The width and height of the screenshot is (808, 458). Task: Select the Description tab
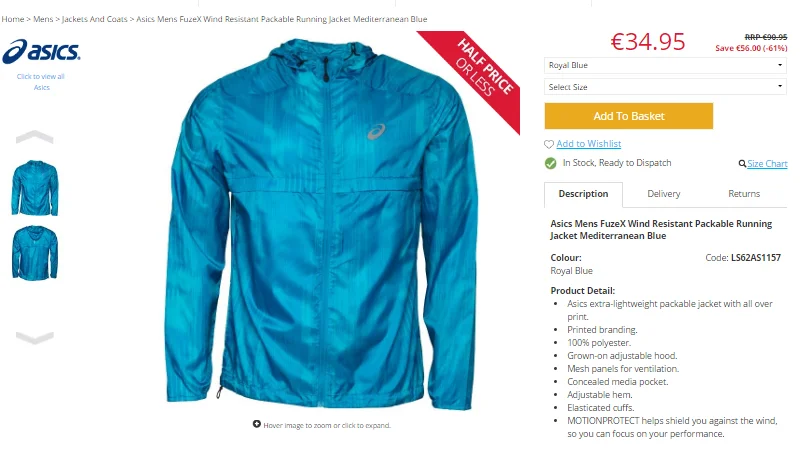pyautogui.click(x=583, y=194)
